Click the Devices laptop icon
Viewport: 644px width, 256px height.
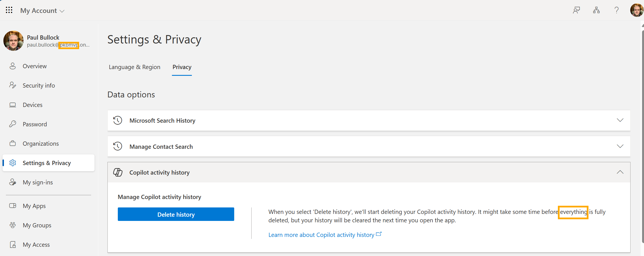(x=13, y=105)
